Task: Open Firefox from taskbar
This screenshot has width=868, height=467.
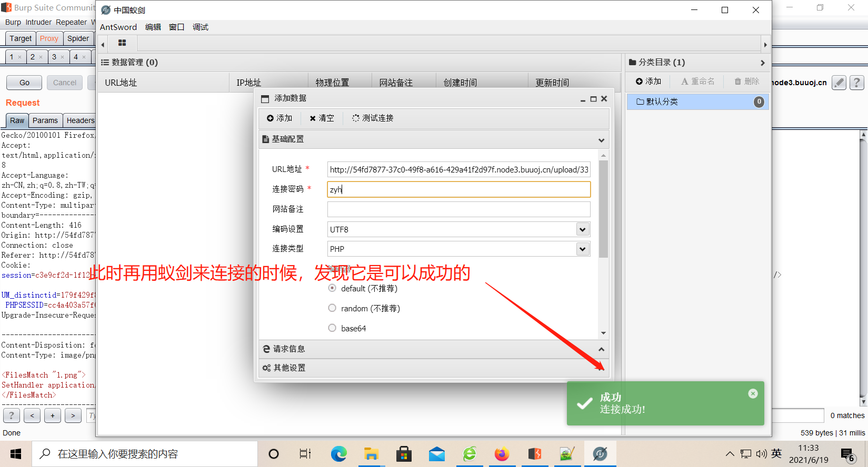Action: 502,454
